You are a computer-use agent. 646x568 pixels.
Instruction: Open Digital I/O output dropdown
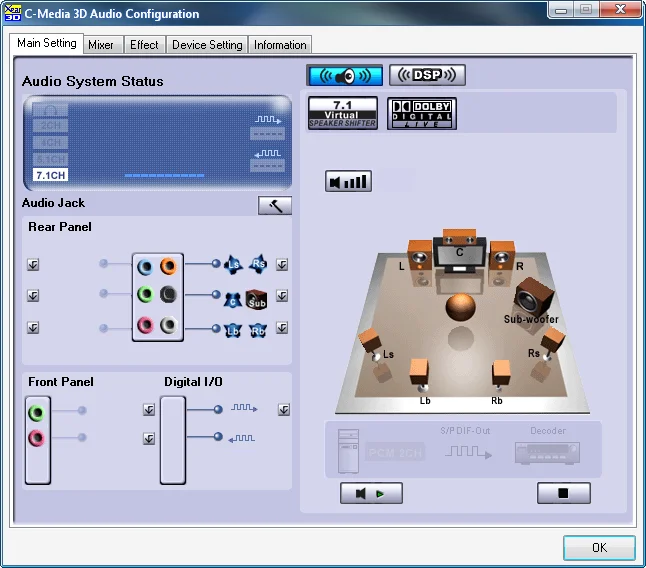tap(283, 410)
